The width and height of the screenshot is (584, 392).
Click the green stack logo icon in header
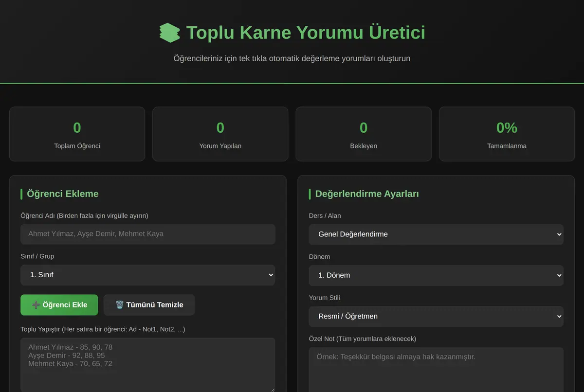pyautogui.click(x=169, y=33)
